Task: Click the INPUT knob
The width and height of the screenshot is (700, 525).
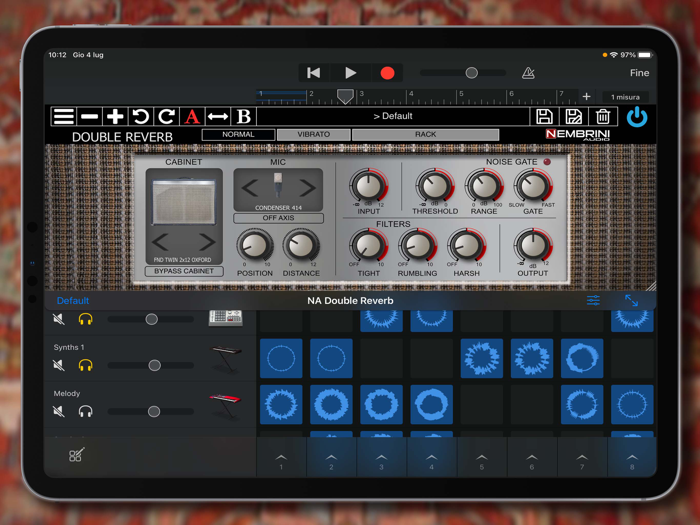Action: 368,186
